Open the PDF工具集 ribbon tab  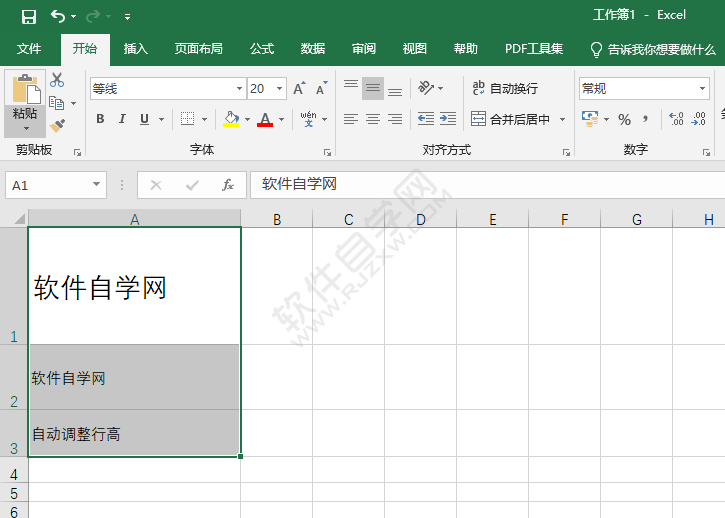(534, 49)
